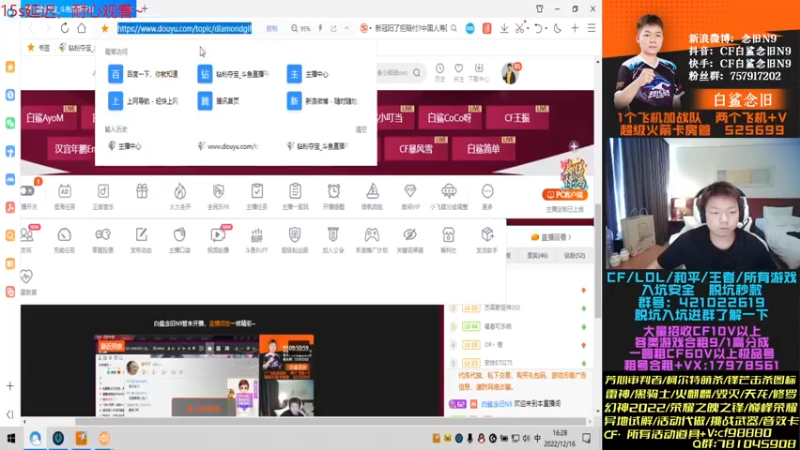Open 主播口袋 icon
Image resolution: width=800 pixels, height=450 pixels.
180,235
